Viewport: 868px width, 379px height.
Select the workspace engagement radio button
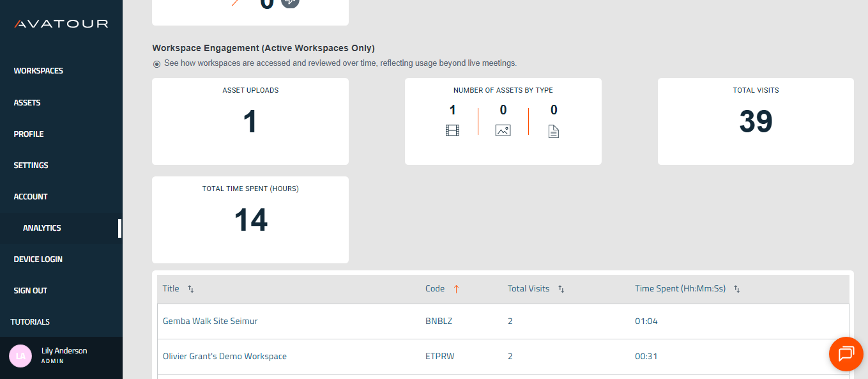point(156,63)
